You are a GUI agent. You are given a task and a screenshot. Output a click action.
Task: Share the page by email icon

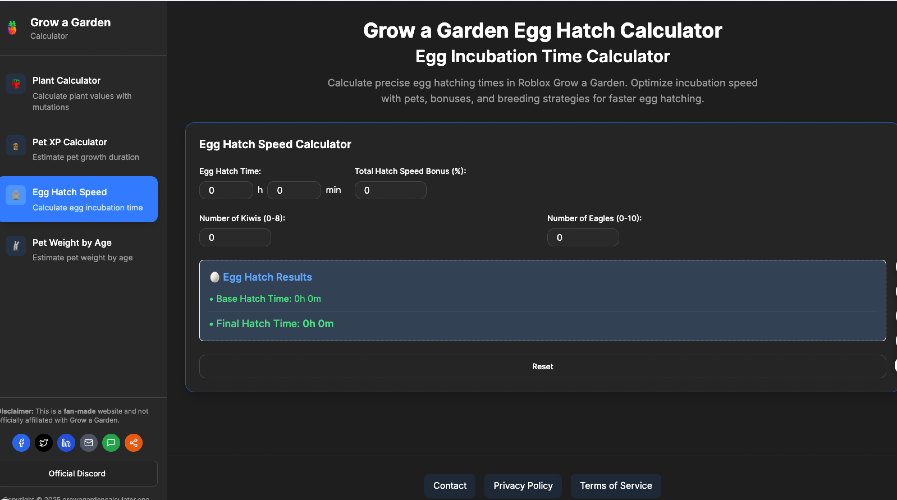[x=88, y=443]
